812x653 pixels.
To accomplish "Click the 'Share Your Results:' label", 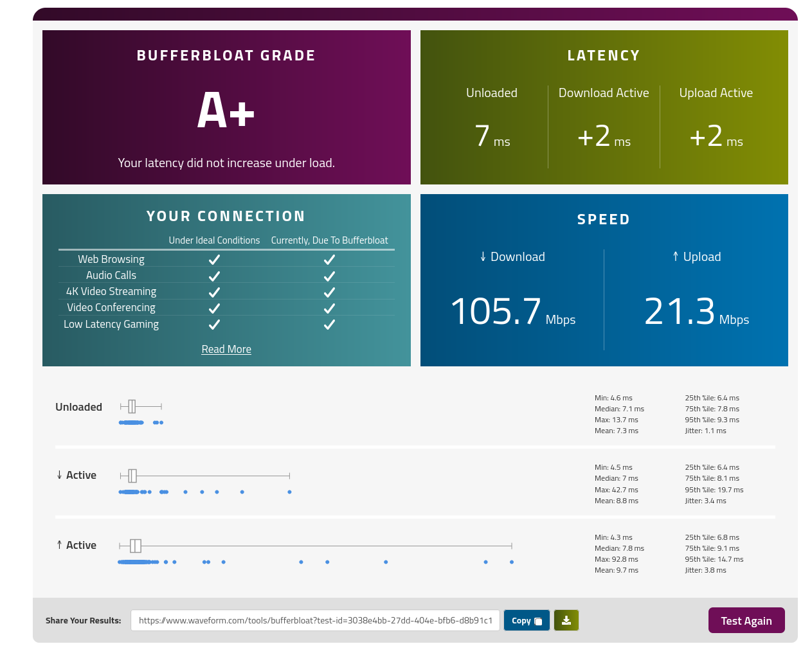I will pyautogui.click(x=84, y=620).
